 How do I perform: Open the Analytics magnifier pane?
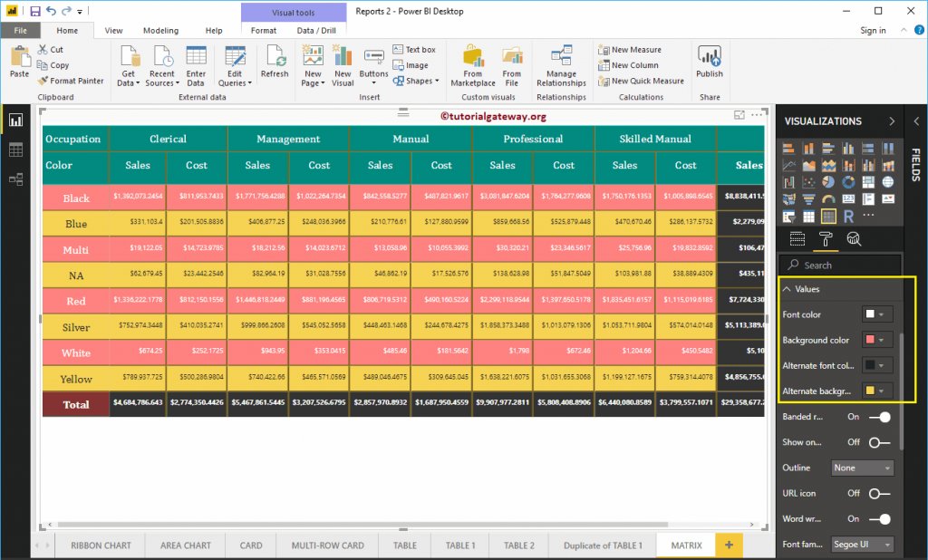click(854, 238)
